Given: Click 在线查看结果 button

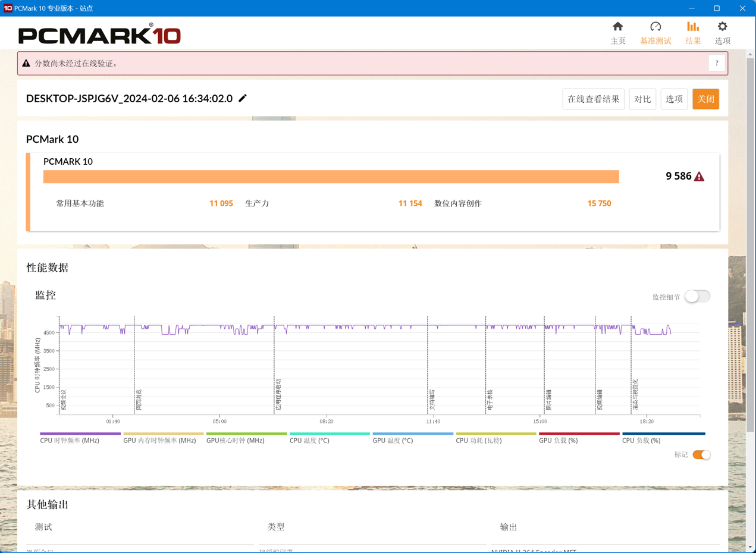Looking at the screenshot, I should pos(594,99).
